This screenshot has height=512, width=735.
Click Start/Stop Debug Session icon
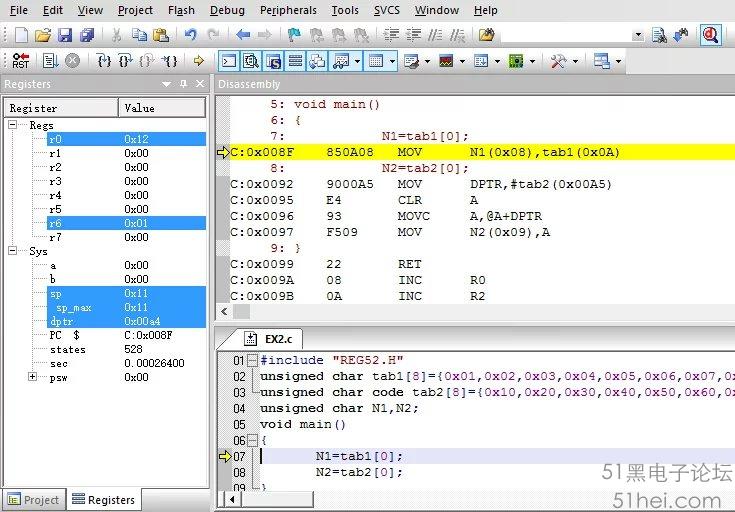[x=710, y=35]
